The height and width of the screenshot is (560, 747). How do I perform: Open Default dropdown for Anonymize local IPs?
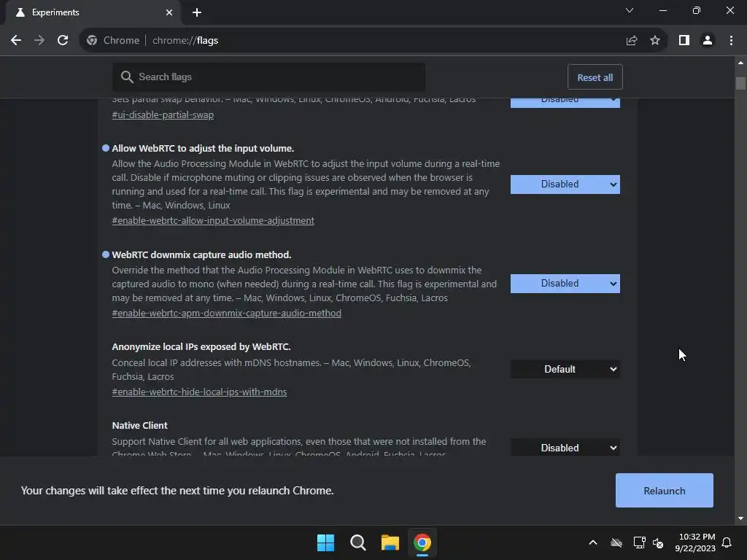click(x=565, y=369)
